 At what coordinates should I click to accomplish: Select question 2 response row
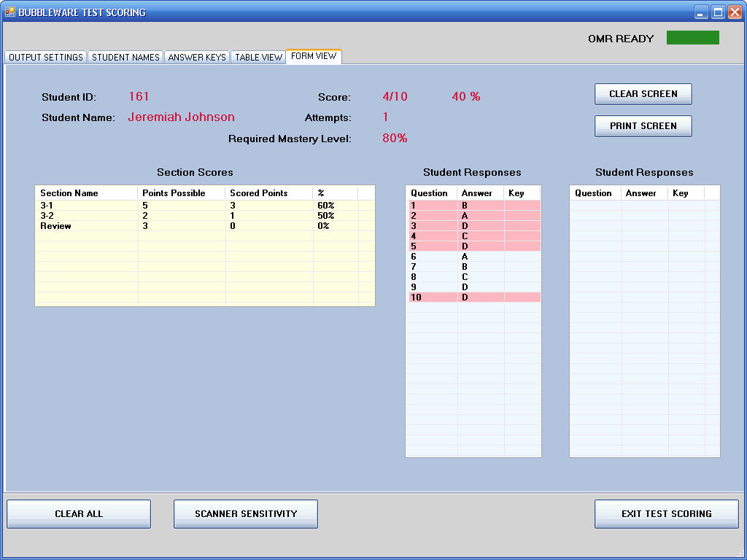tap(474, 216)
